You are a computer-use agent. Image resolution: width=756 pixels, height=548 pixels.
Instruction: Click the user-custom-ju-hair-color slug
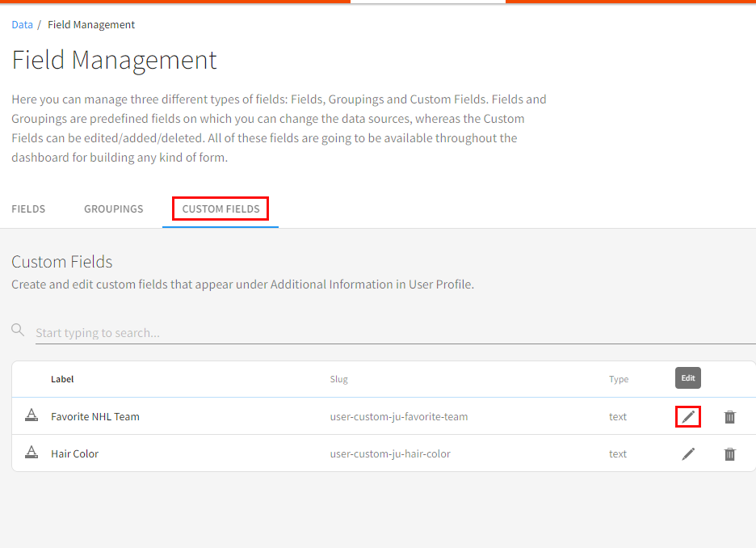coord(390,454)
